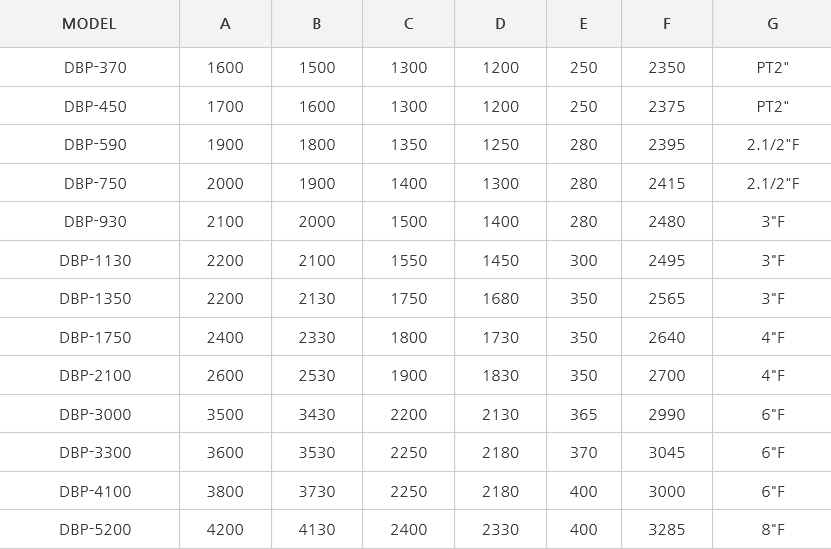831x549 pixels.
Task: Select value 3285 in column F
Action: (x=667, y=529)
